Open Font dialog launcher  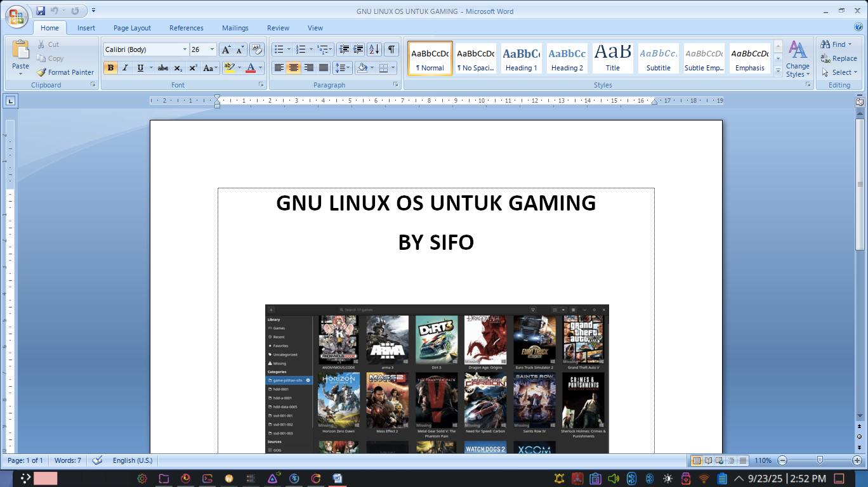click(261, 84)
